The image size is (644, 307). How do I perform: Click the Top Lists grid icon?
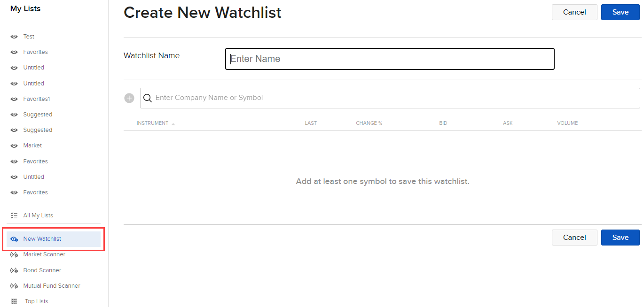click(14, 301)
